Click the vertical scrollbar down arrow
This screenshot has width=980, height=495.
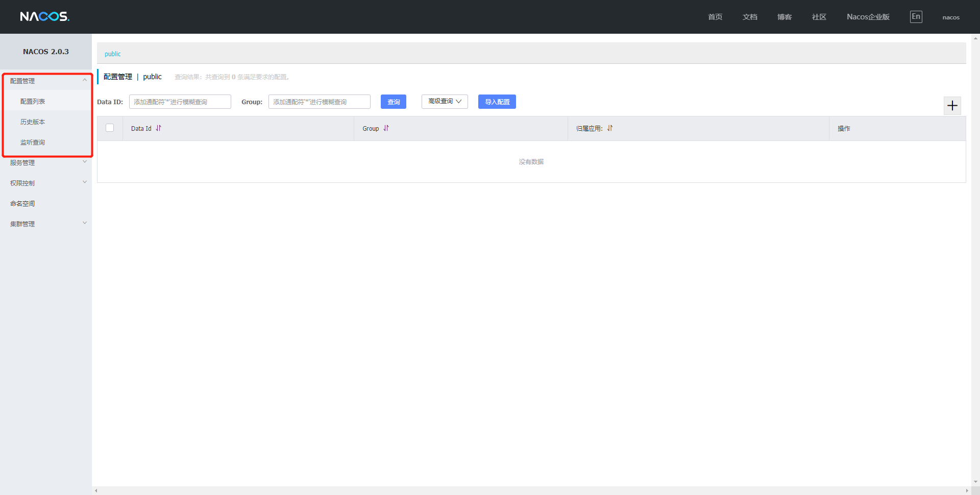click(975, 482)
